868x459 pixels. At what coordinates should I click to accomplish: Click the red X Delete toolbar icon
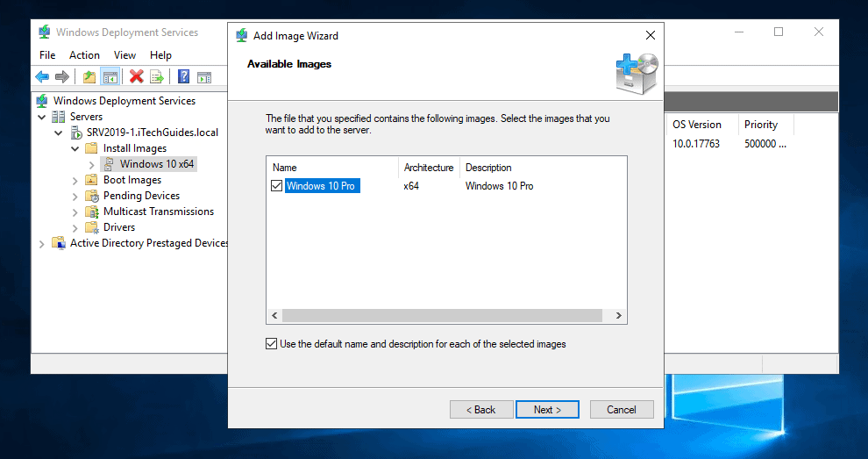(136, 77)
